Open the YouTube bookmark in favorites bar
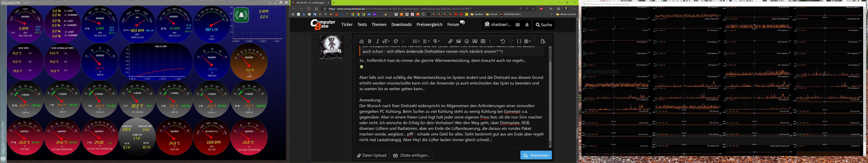The height and width of the screenshot is (163, 868). (461, 14)
